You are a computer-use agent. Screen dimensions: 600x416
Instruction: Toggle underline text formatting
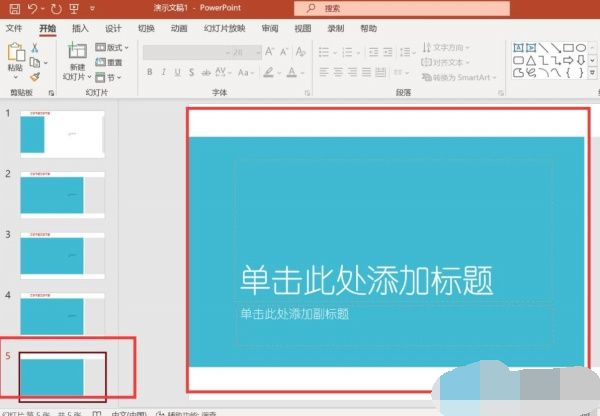tap(179, 72)
